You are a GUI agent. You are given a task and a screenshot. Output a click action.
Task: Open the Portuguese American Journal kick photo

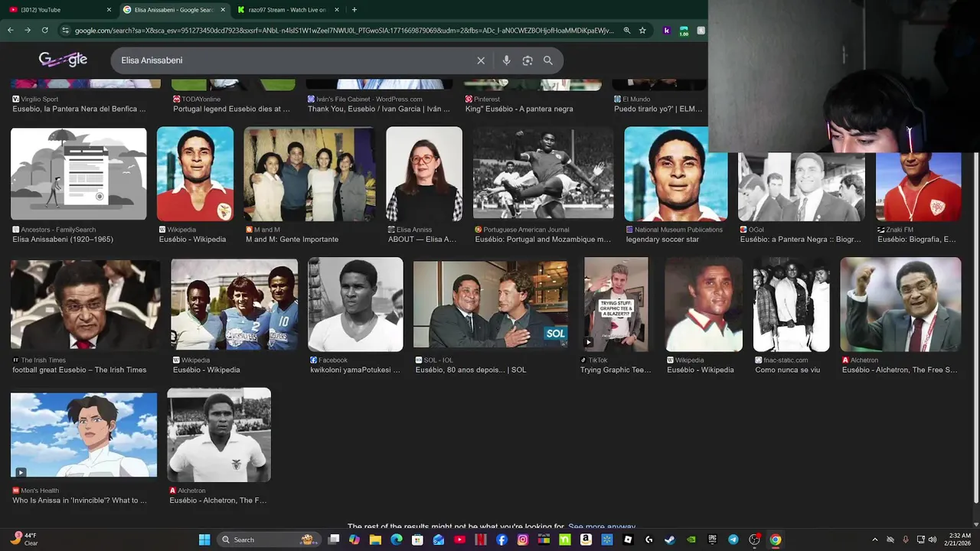tap(543, 174)
